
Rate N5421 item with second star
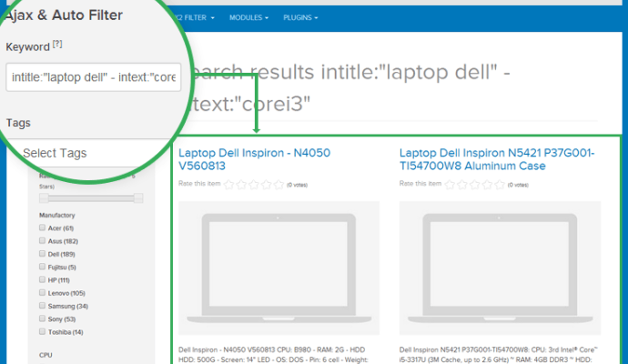(462, 185)
